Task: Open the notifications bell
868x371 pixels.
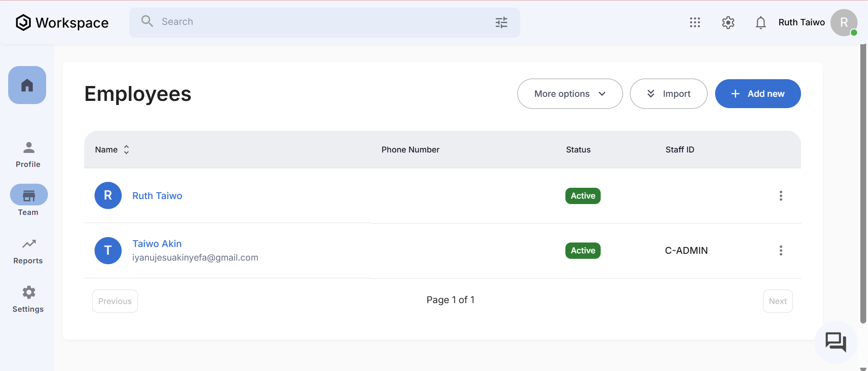Action: tap(760, 23)
